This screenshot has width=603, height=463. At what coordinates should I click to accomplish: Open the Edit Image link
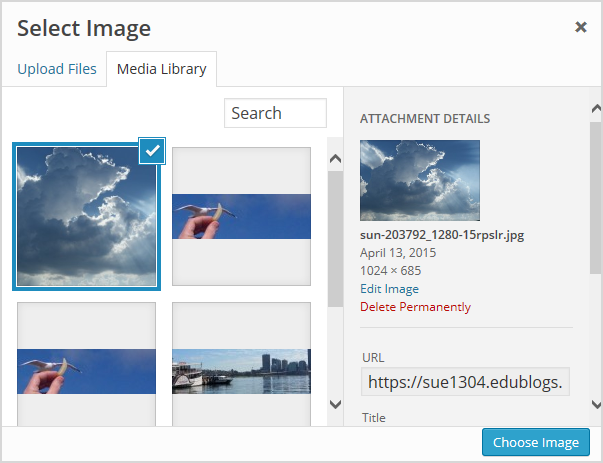[x=389, y=289]
